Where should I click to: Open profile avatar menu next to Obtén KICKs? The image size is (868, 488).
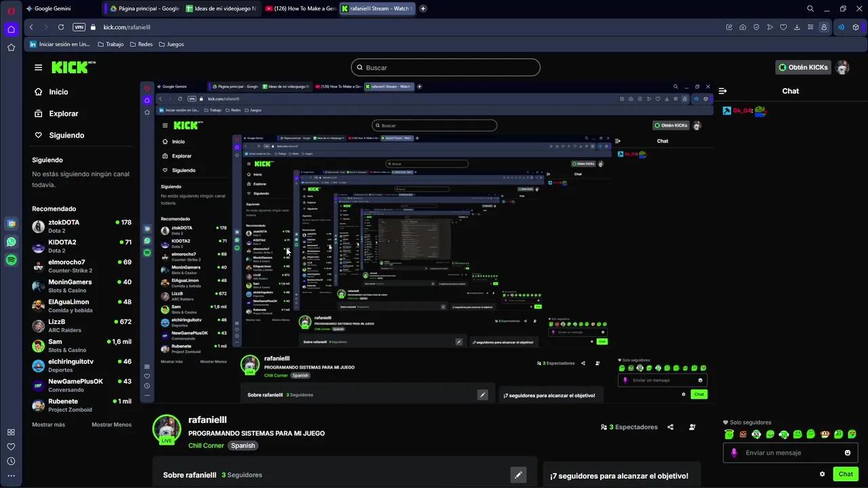click(843, 68)
